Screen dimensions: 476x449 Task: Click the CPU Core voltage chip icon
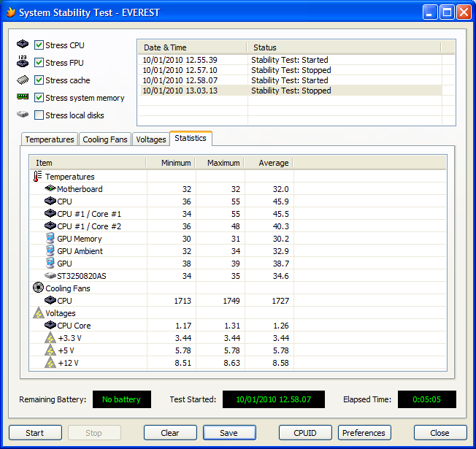click(x=50, y=326)
